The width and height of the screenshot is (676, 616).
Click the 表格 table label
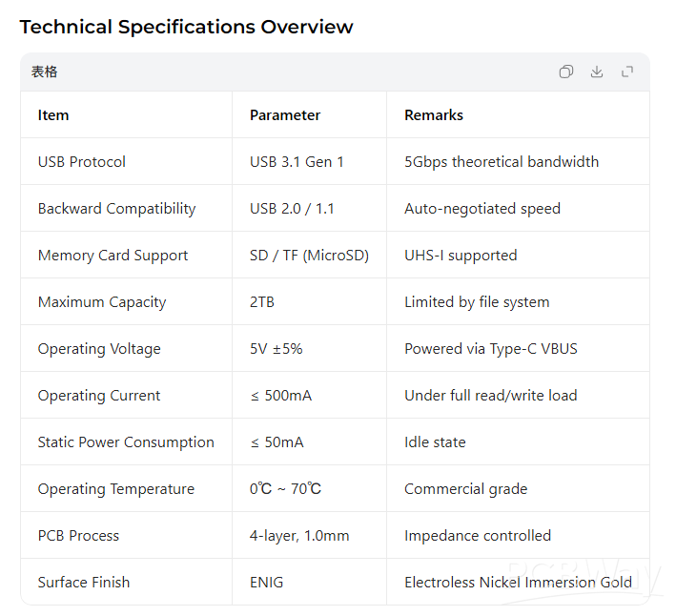[44, 72]
